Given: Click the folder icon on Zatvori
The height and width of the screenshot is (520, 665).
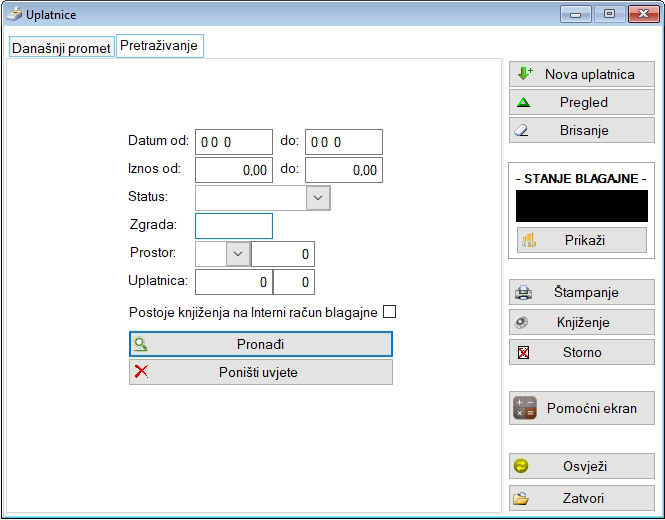Looking at the screenshot, I should (x=521, y=498).
